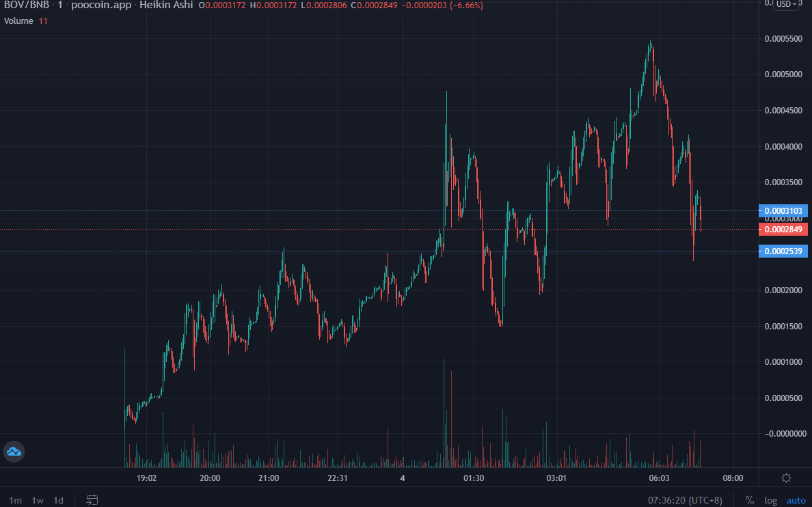Open chart settings gear icon
The image size is (812, 507).
coord(786,478)
